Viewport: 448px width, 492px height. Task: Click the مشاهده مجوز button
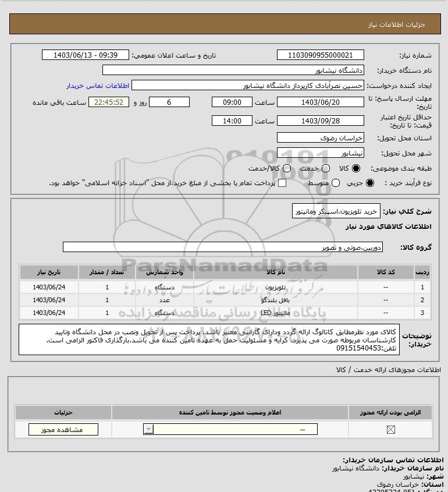(63, 430)
